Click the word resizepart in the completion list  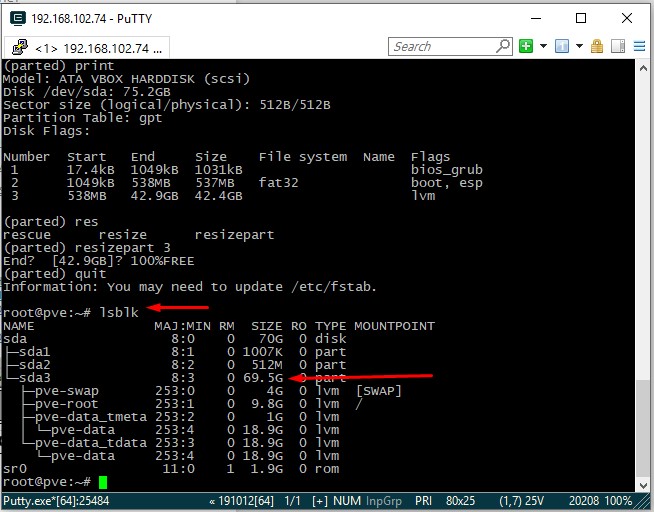(x=234, y=235)
